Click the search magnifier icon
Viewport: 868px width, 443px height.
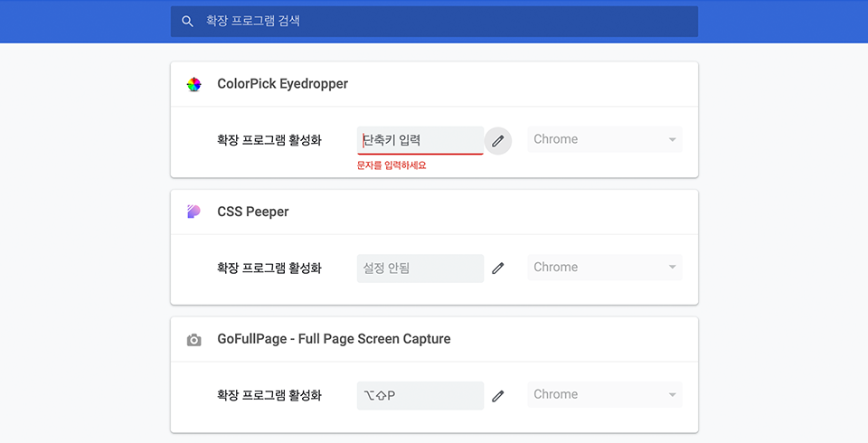pos(188,22)
